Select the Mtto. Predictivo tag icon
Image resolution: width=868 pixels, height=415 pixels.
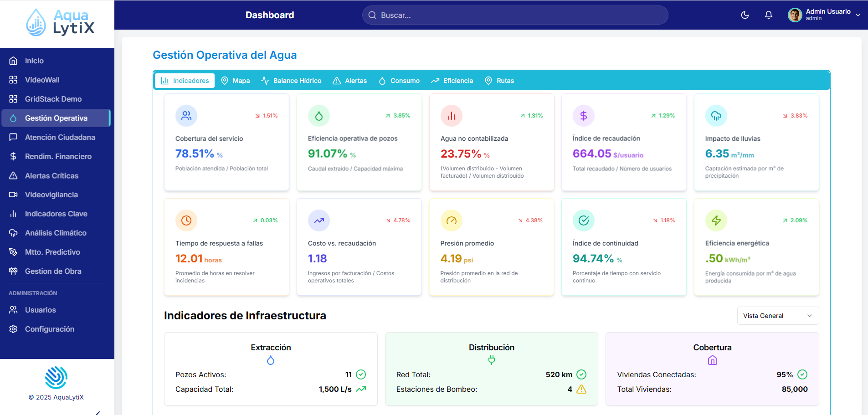point(14,252)
